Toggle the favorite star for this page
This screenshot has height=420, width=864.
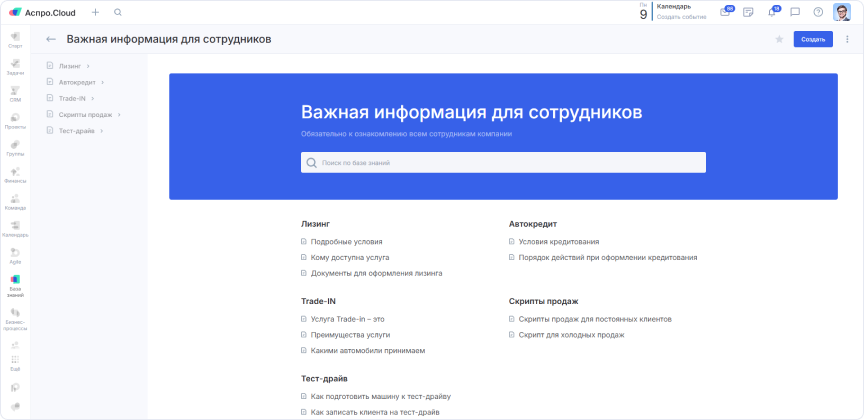click(x=779, y=40)
